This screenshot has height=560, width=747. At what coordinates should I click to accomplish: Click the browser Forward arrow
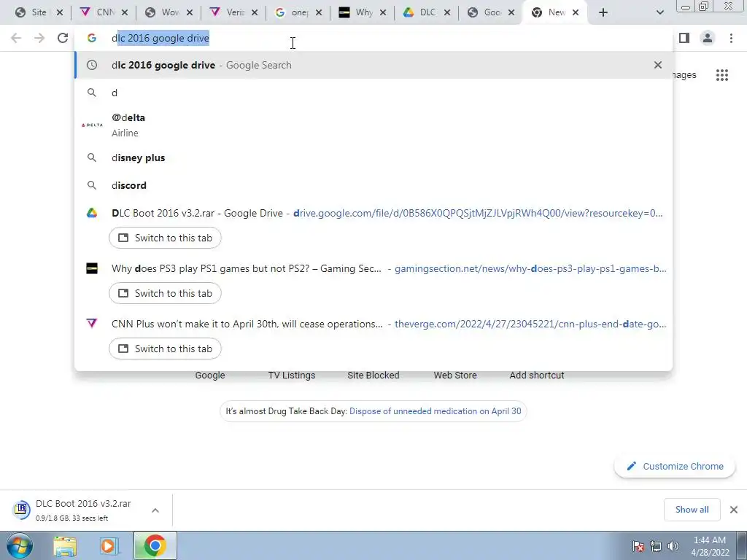click(x=39, y=38)
